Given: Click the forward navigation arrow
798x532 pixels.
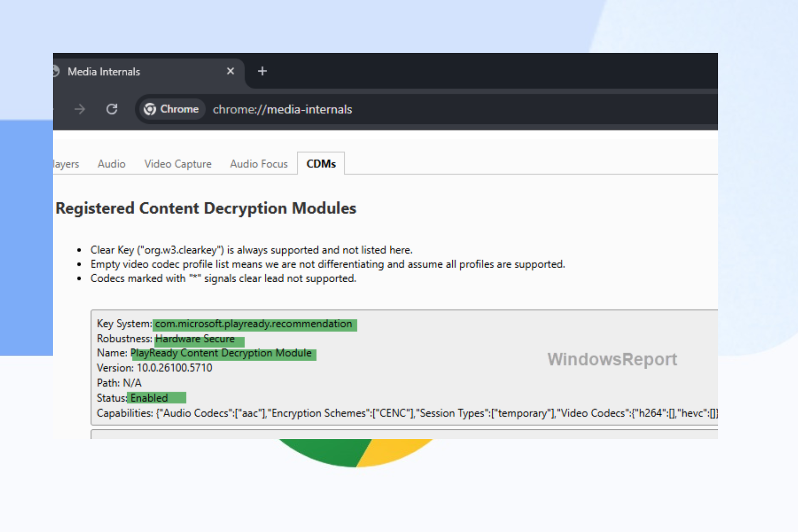Looking at the screenshot, I should coord(79,109).
